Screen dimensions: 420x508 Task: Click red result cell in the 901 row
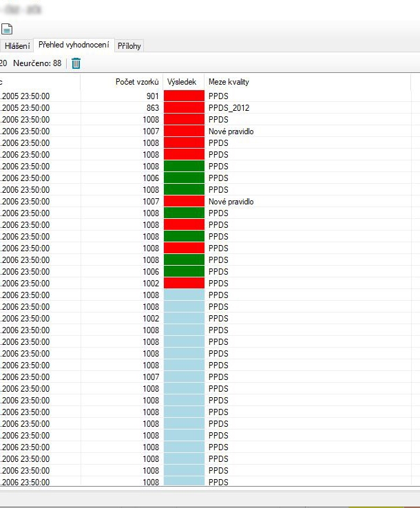tap(184, 96)
